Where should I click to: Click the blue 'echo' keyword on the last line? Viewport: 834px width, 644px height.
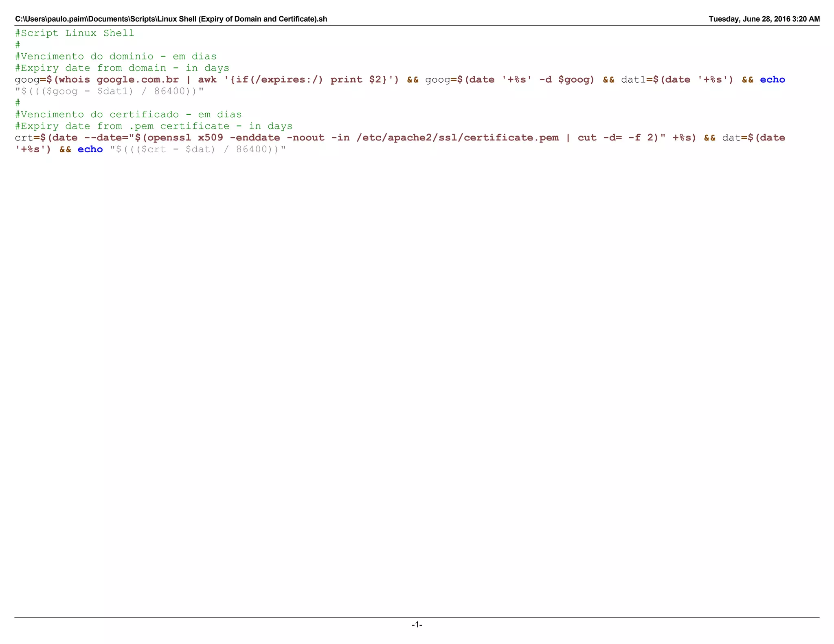[90, 149]
